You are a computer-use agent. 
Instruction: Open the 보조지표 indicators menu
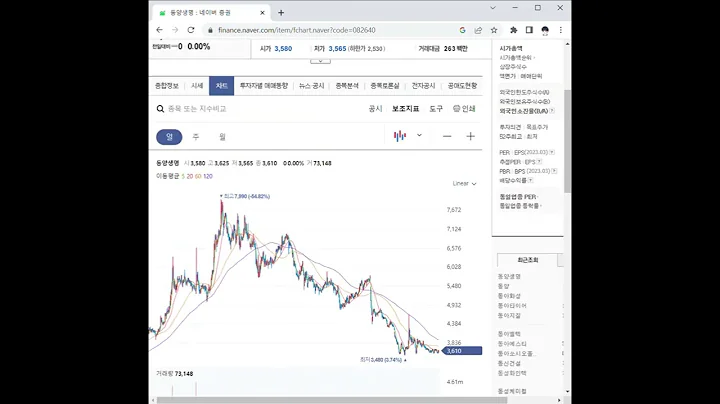[405, 109]
